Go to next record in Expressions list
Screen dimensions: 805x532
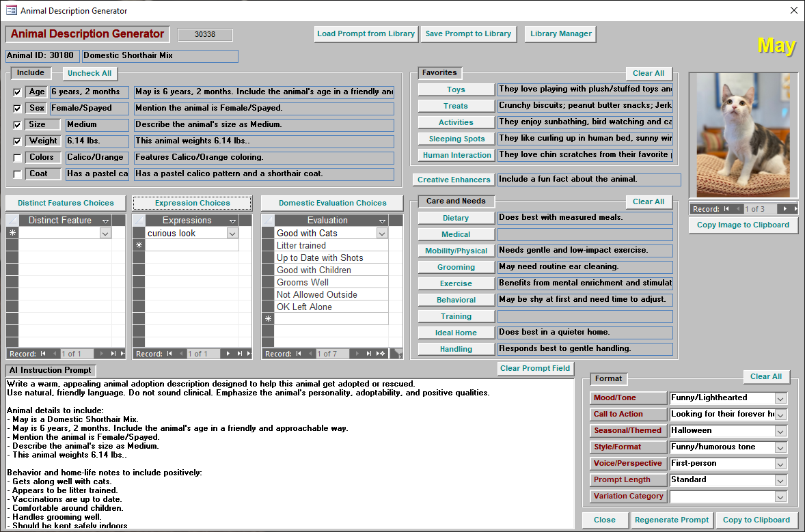point(228,354)
